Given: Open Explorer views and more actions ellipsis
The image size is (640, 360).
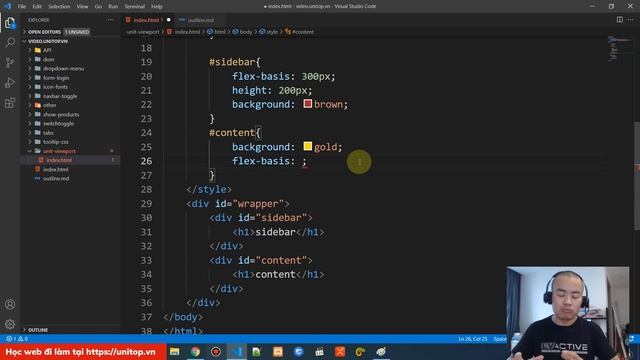Looking at the screenshot, I should click(111, 20).
